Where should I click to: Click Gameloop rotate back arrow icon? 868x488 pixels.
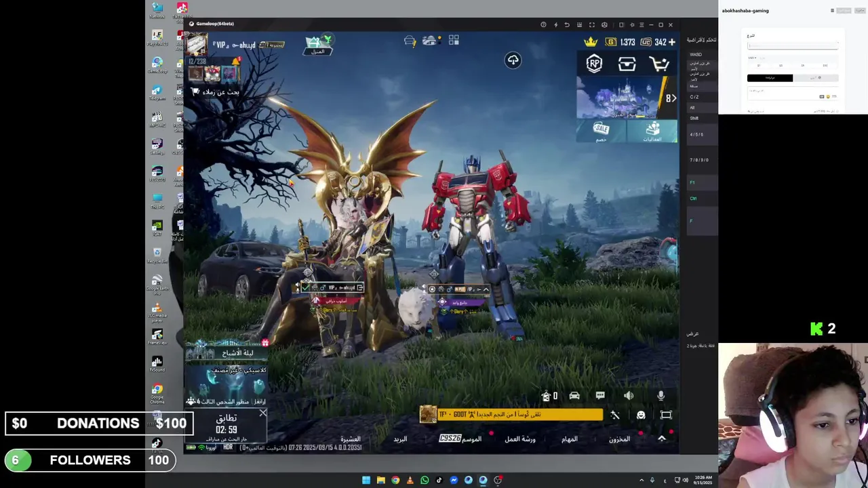(567, 25)
